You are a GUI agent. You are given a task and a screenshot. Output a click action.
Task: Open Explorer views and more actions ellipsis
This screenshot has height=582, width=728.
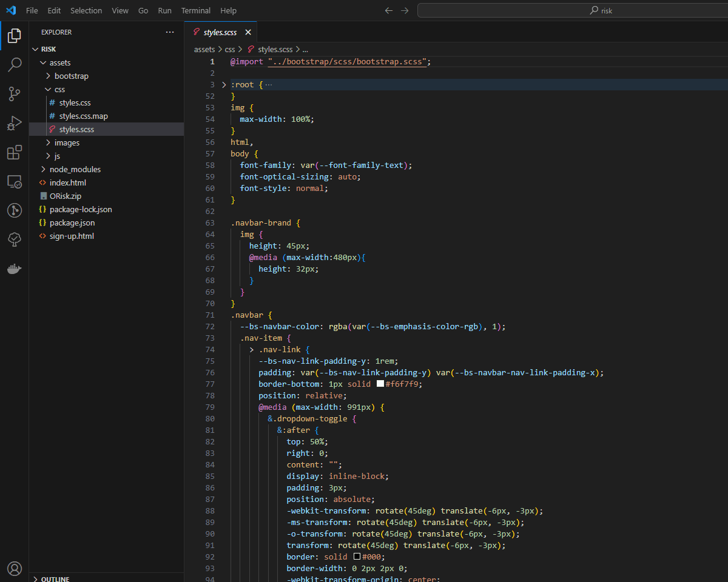pos(170,32)
